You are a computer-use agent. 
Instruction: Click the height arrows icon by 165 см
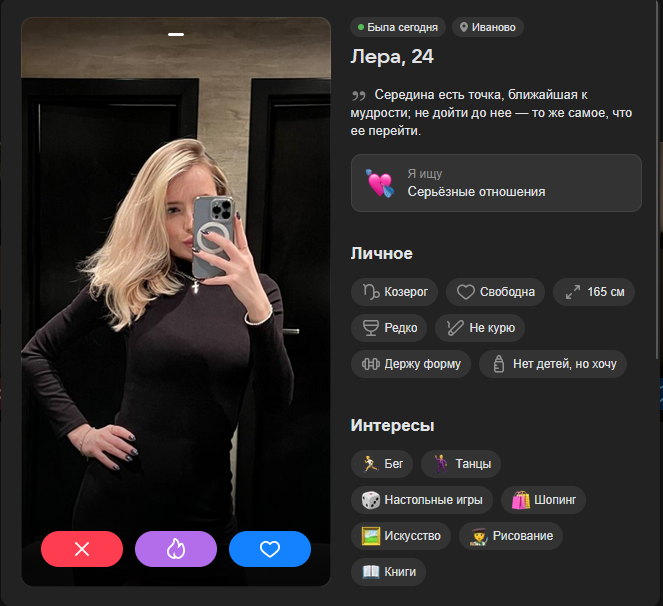click(573, 292)
